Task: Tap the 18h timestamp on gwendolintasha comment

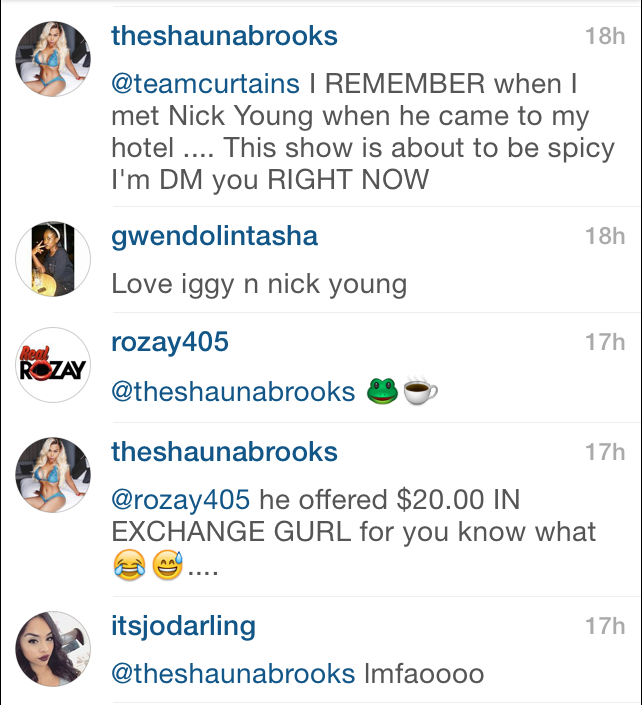Action: [605, 236]
